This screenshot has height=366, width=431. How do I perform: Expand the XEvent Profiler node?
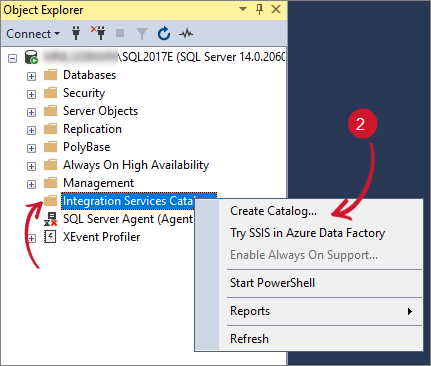click(31, 238)
